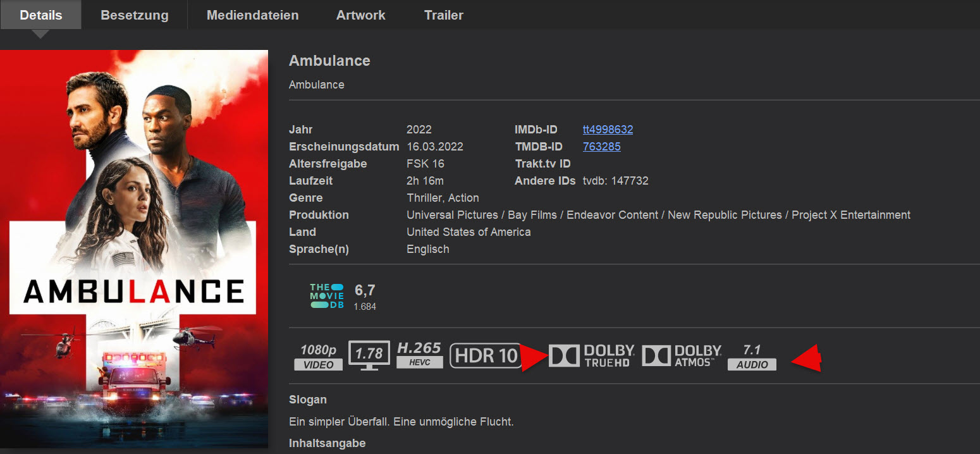Click the genre value Thriller, Action
This screenshot has height=454, width=980.
443,198
